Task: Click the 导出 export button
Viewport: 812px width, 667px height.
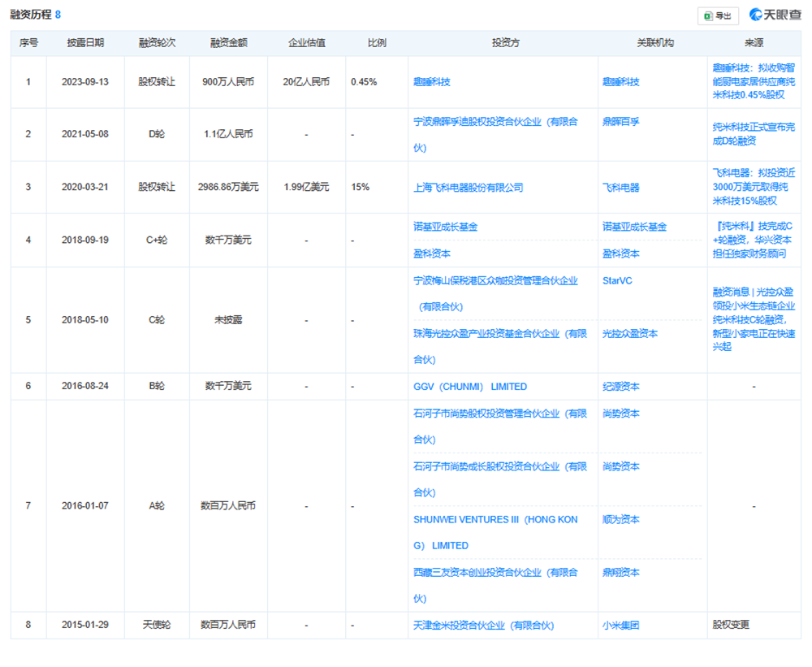Action: (x=718, y=16)
